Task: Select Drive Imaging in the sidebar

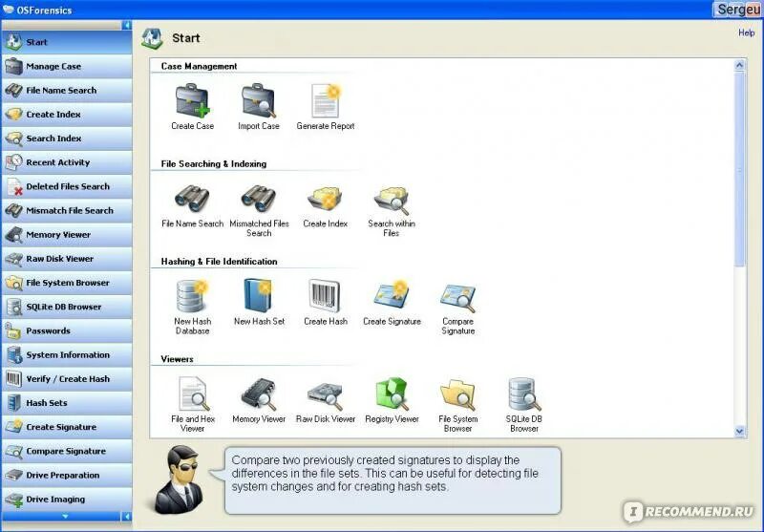Action: coord(67,499)
